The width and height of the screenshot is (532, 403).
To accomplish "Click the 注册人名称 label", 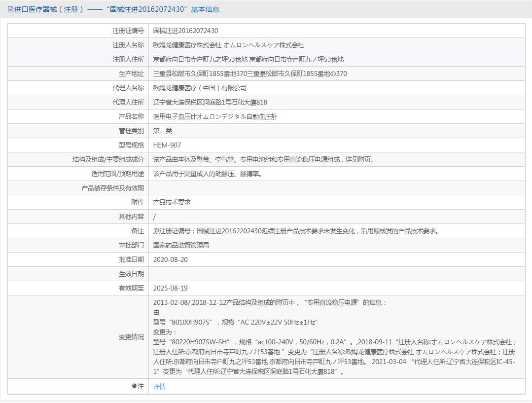I will coord(128,45).
